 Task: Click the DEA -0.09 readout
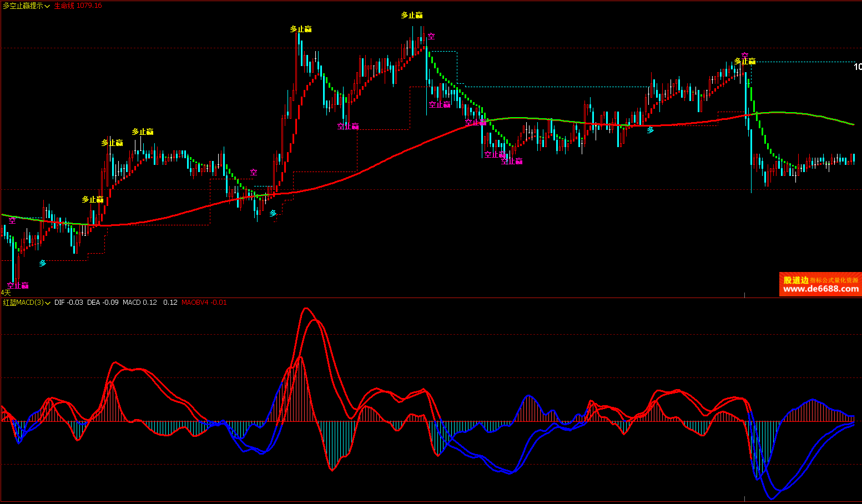[103, 303]
